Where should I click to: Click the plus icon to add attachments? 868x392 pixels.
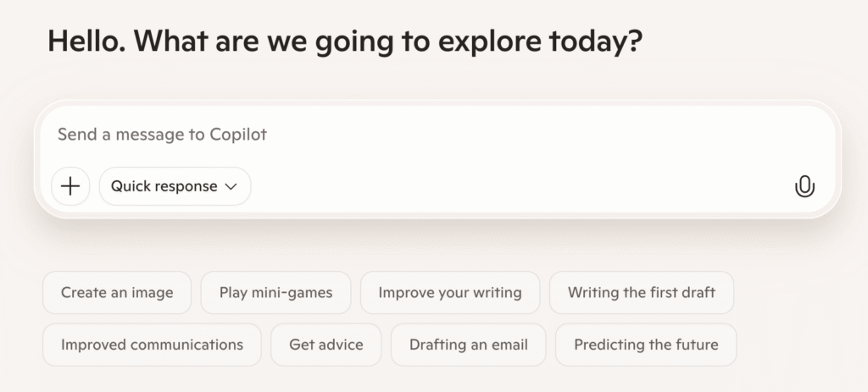[70, 186]
